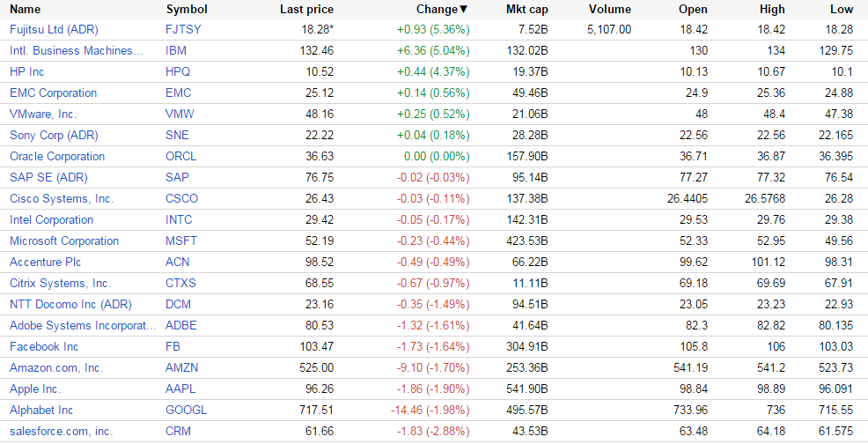Click the HPQ symbol link
Image resolution: width=868 pixels, height=444 pixels.
pos(178,71)
